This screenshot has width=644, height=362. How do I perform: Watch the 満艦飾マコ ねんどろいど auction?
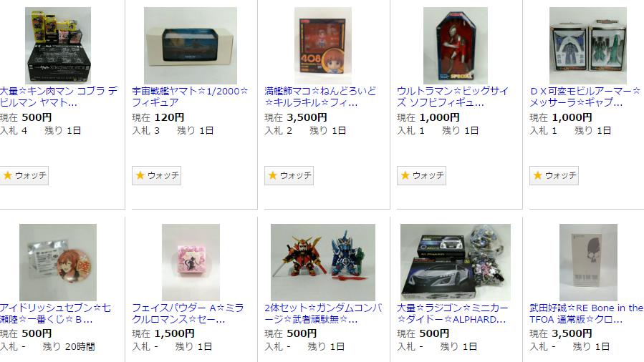(289, 175)
